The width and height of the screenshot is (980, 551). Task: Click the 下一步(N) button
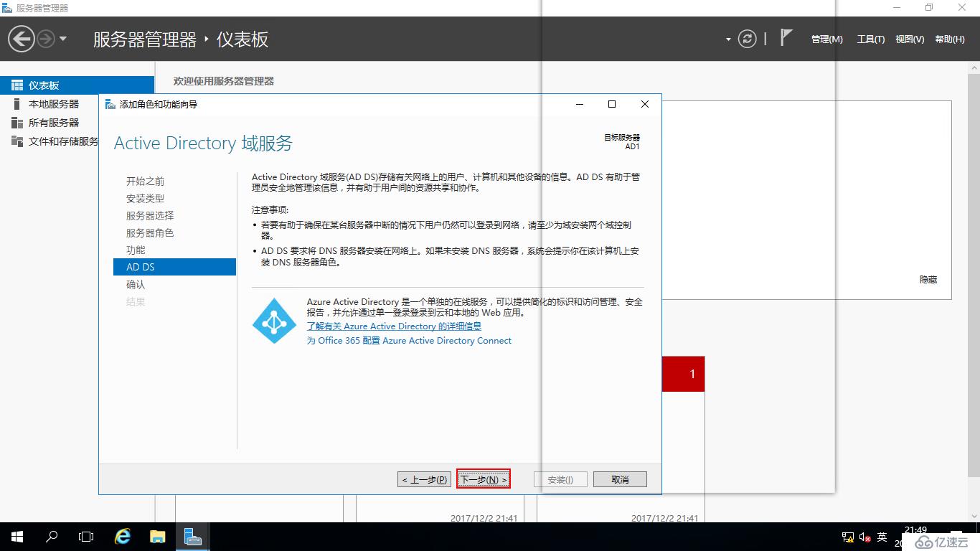point(484,479)
